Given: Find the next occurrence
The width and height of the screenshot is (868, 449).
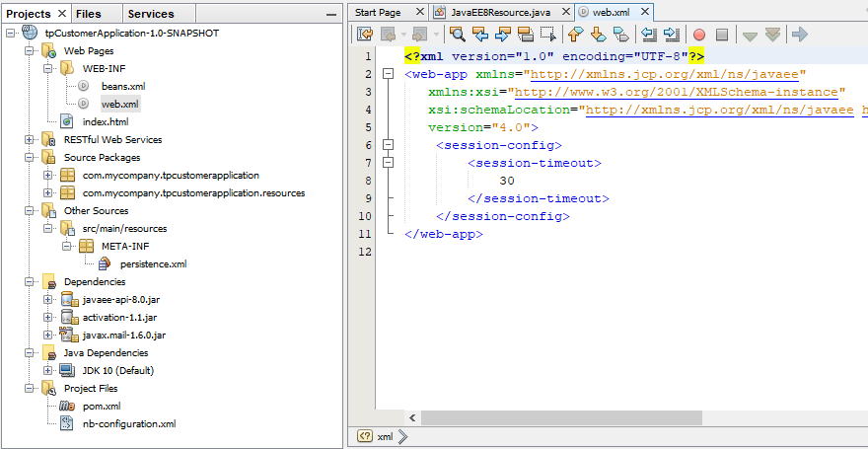Looking at the screenshot, I should coord(503,35).
